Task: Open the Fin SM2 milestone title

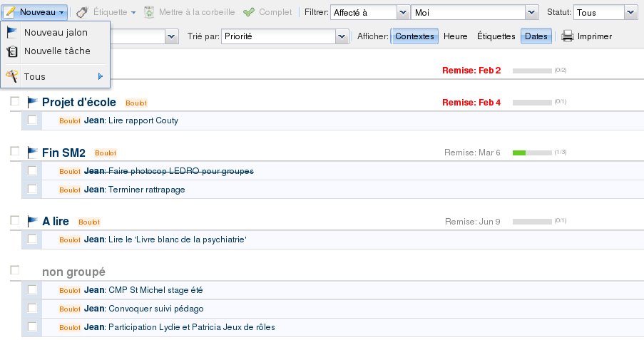Action: [63, 153]
